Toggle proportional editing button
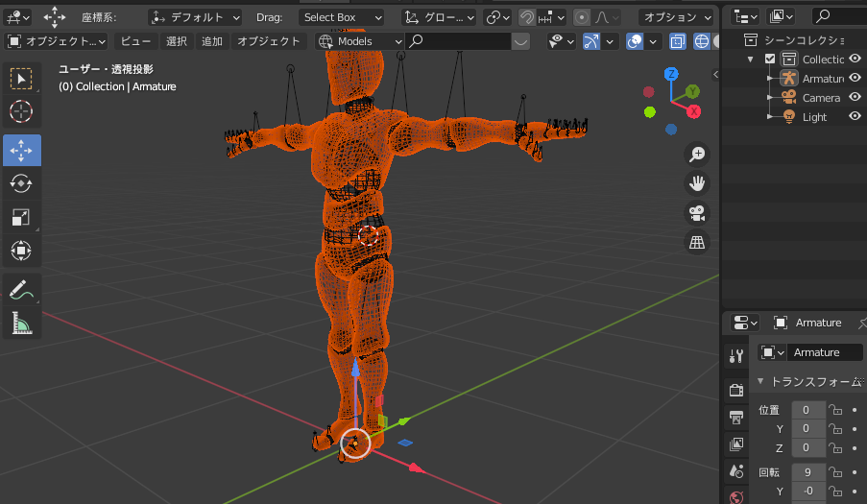The width and height of the screenshot is (867, 504). [582, 17]
